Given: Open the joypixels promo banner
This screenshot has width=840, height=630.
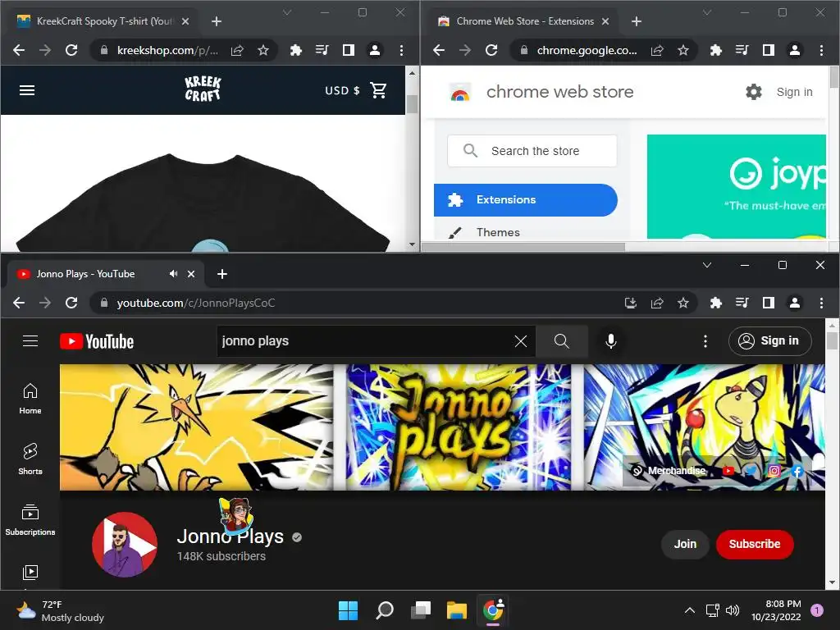Looking at the screenshot, I should coord(737,186).
